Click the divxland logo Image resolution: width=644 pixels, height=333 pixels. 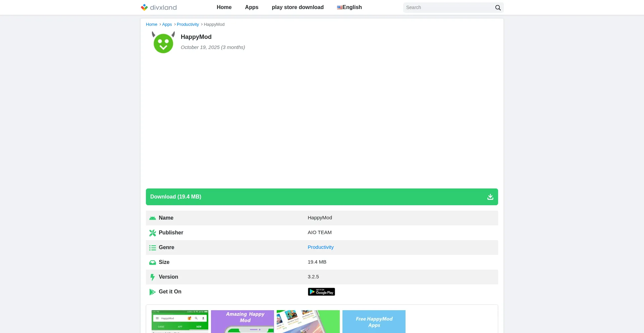[159, 7]
